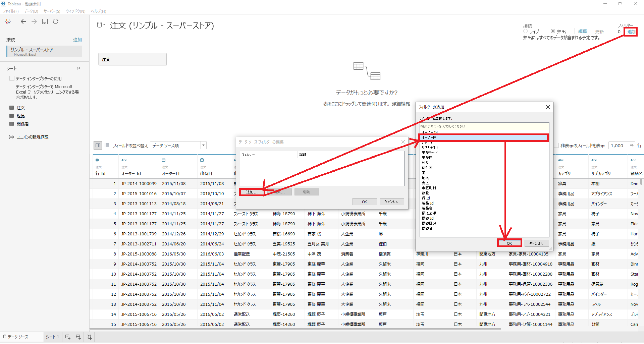
Task: Open the ヘルプ(H) menu
Action: point(99,11)
